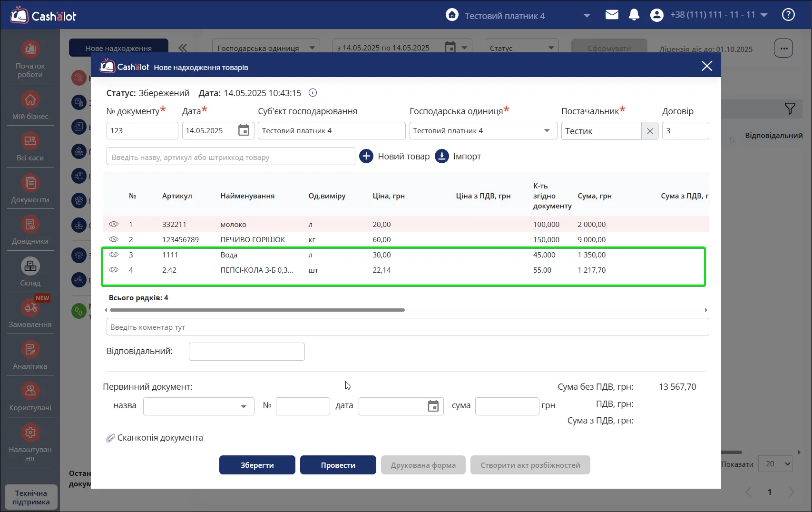Click the horizontal table scrollbar

coord(257,310)
